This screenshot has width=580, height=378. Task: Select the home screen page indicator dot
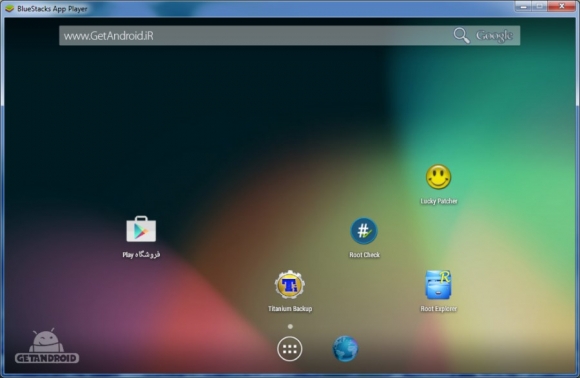[290, 327]
